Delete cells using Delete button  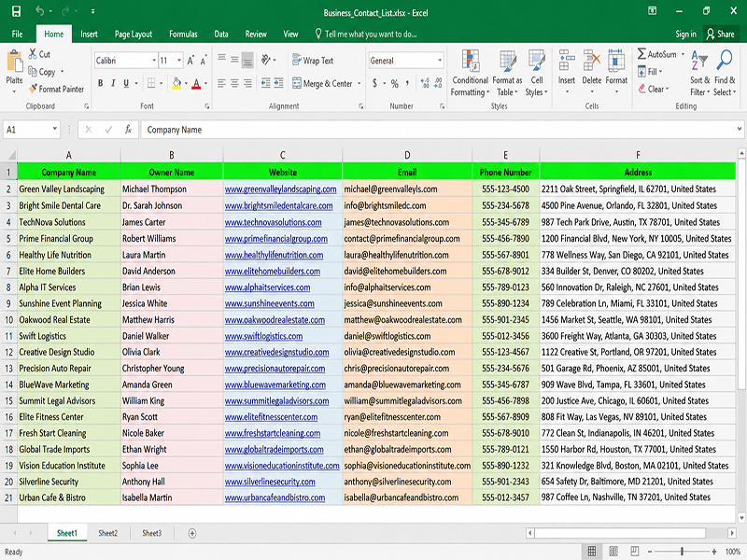(592, 72)
